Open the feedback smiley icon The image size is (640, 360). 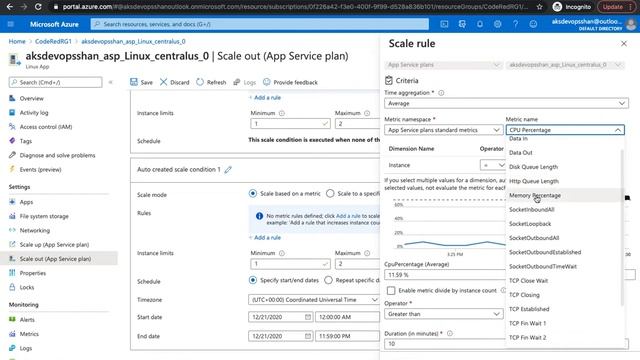tap(533, 24)
